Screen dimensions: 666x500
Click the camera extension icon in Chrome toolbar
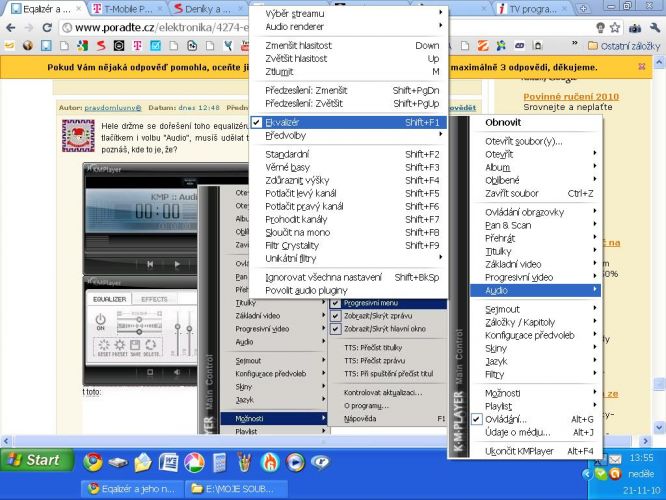pos(635,28)
